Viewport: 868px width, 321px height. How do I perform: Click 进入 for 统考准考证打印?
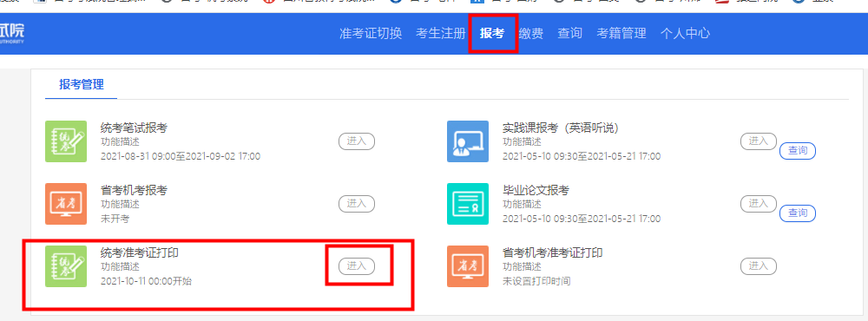357,266
